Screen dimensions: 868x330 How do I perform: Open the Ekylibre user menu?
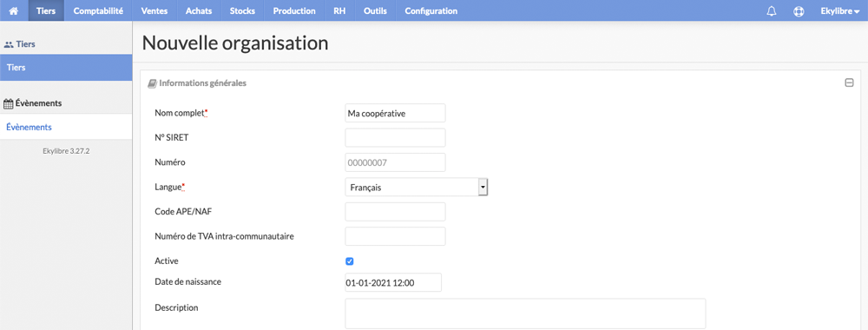point(839,11)
